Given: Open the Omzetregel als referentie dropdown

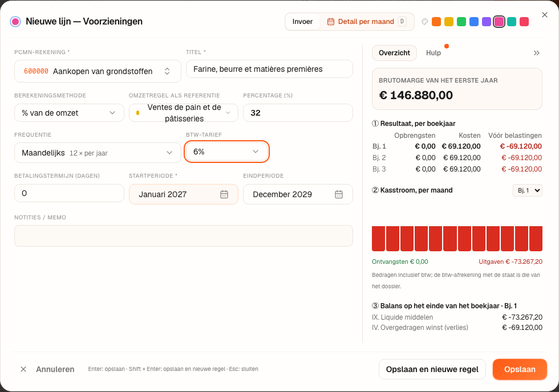Looking at the screenshot, I should [184, 113].
